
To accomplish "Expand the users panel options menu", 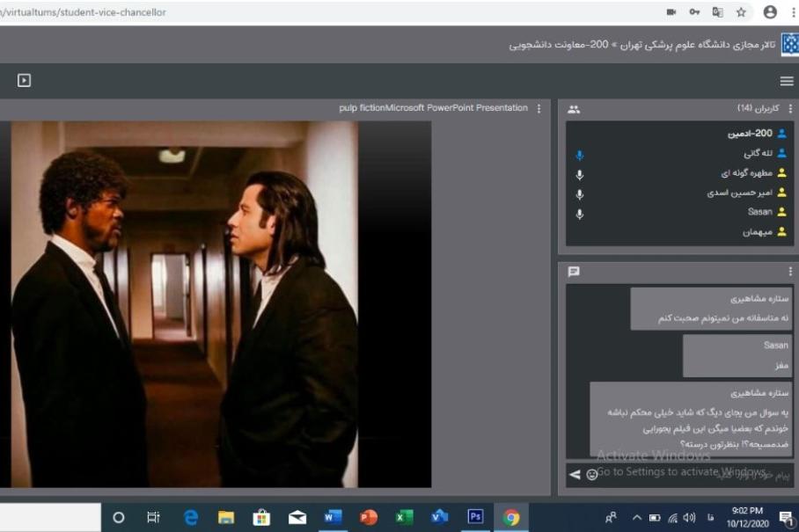I will click(789, 109).
